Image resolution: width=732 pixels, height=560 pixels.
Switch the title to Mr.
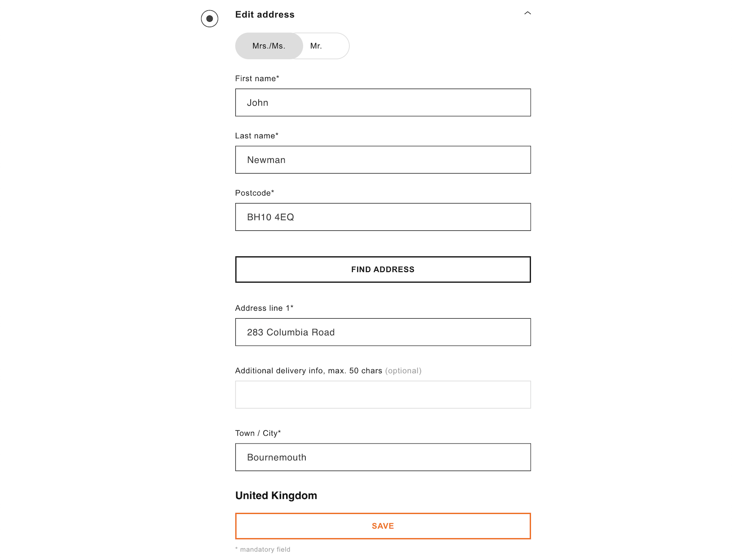tap(316, 46)
